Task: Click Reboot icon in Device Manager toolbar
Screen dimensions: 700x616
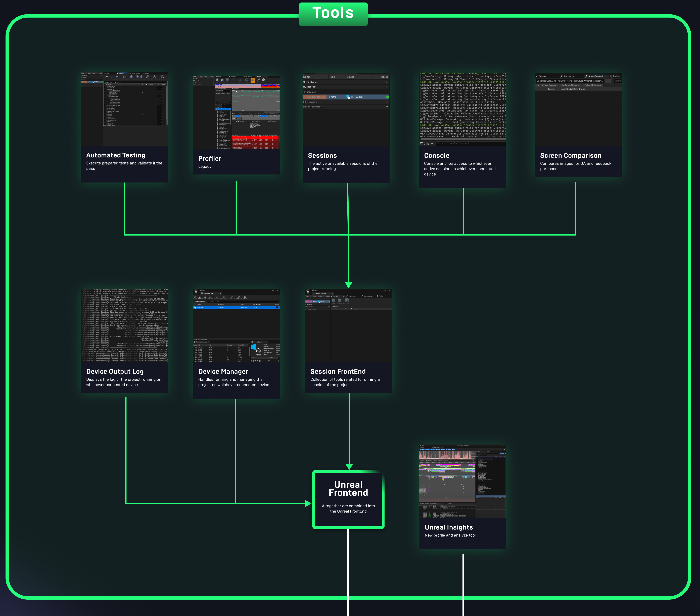Action: click(x=245, y=297)
